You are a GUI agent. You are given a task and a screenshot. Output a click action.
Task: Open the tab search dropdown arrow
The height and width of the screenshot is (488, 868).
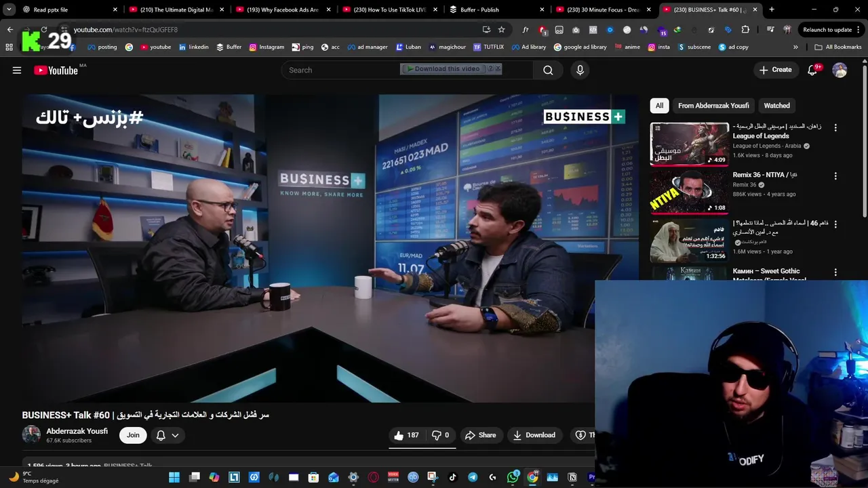point(9,9)
